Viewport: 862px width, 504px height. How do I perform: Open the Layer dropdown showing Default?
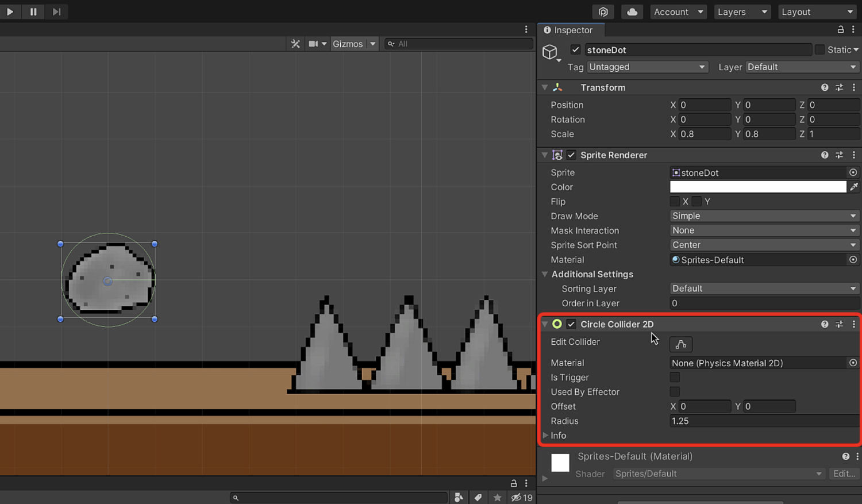(x=802, y=67)
